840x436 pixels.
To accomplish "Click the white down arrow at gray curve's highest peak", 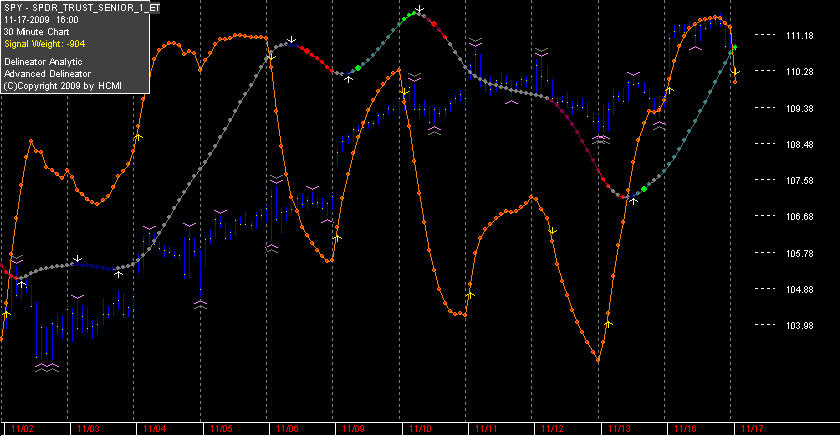I will (421, 9).
